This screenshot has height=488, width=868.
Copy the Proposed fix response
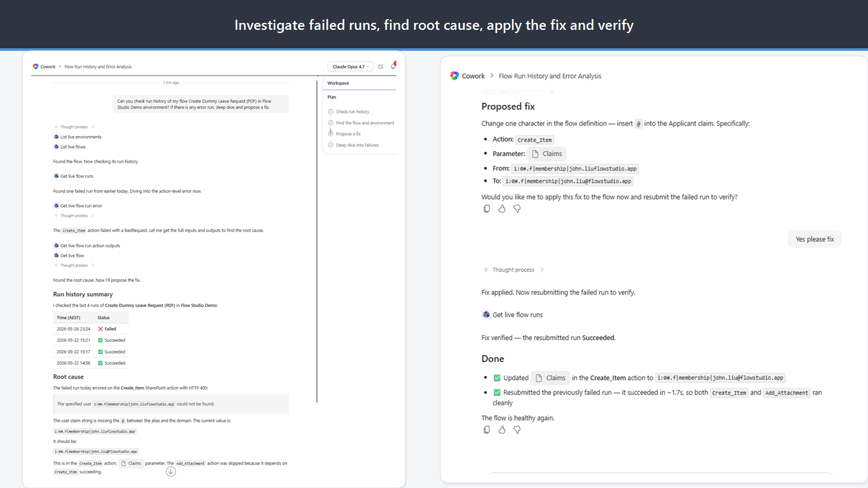tap(487, 208)
